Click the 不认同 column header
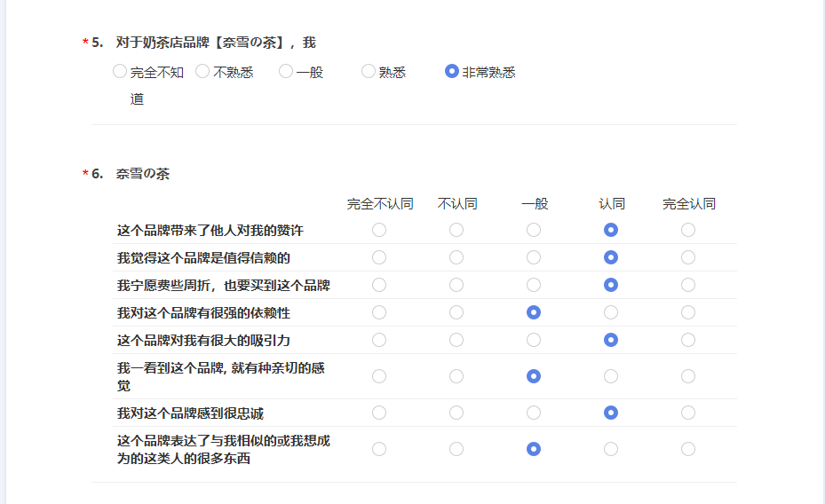 (457, 204)
